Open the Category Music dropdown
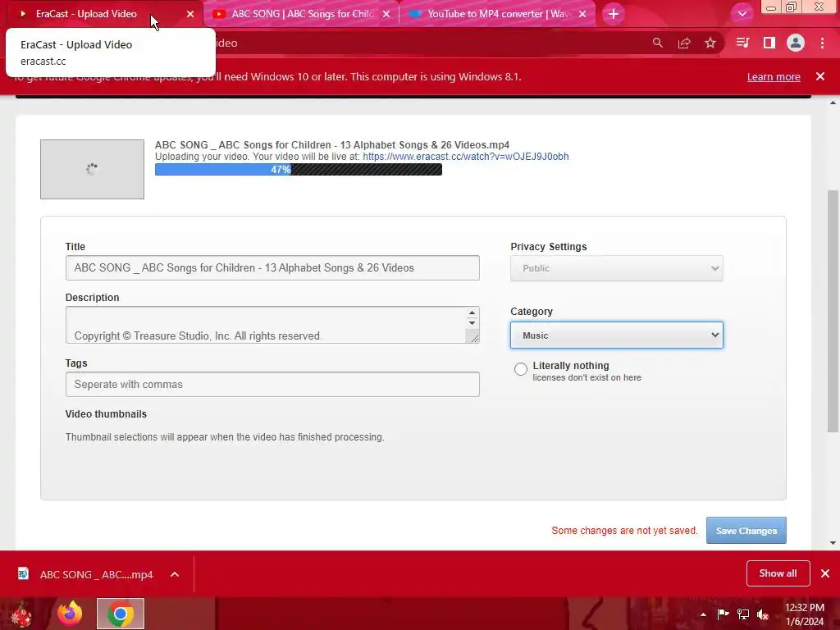 617,336
